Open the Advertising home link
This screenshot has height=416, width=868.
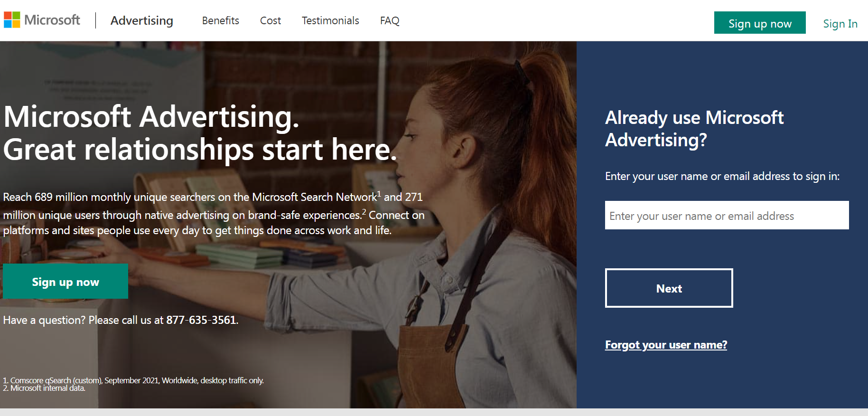[x=142, y=20]
